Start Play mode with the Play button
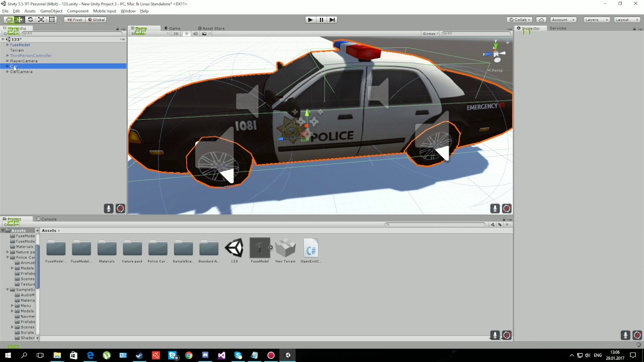 (310, 20)
